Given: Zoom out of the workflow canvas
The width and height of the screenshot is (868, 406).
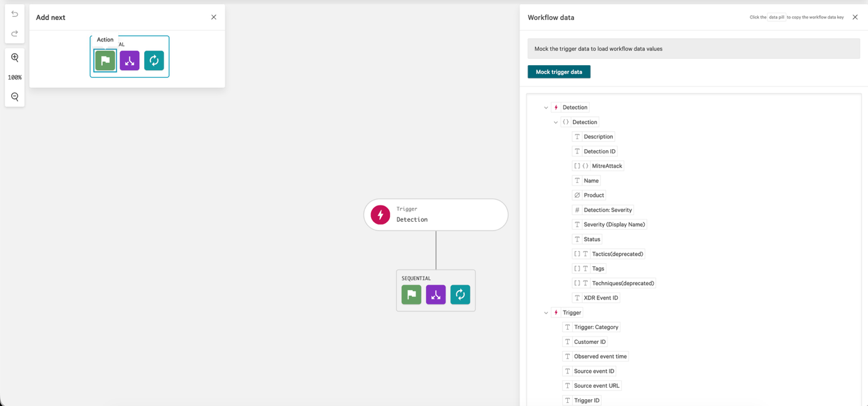Looking at the screenshot, I should coord(14,97).
